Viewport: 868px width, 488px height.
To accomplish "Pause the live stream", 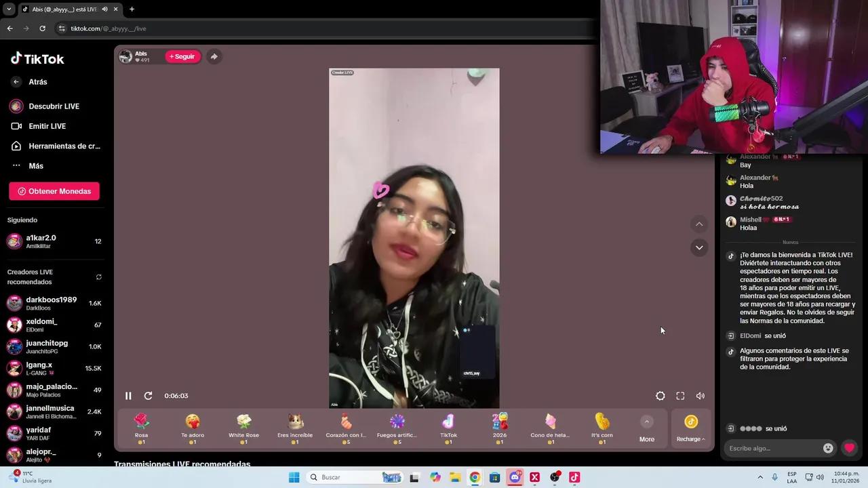I will (x=128, y=396).
